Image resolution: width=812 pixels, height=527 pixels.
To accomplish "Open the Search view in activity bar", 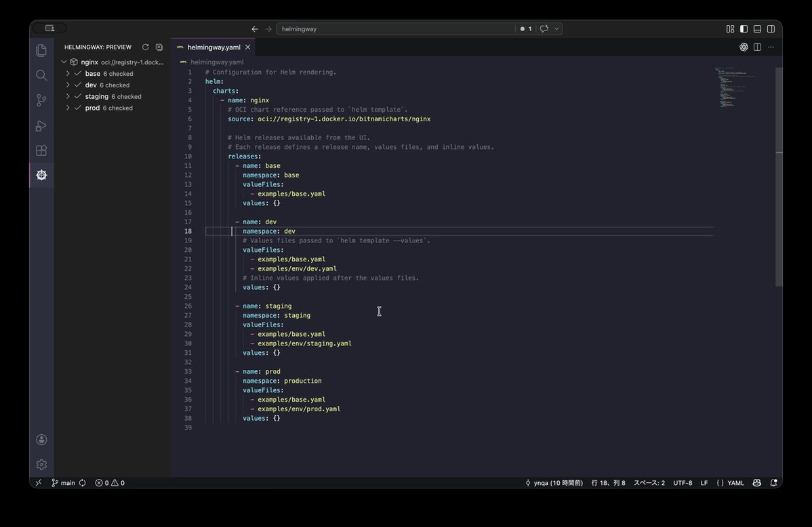I will tap(41, 76).
